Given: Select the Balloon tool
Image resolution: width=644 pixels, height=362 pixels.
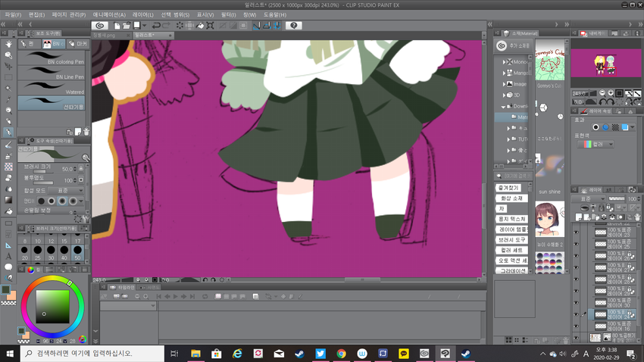Looking at the screenshot, I should (x=8, y=267).
